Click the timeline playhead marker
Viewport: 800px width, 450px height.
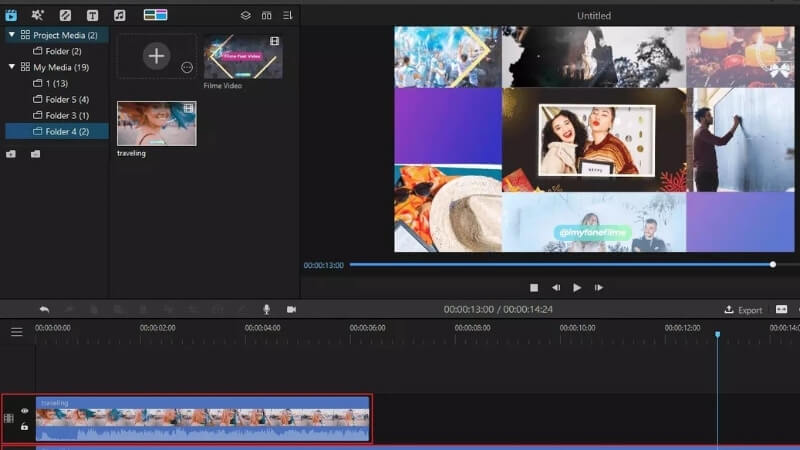click(x=717, y=334)
